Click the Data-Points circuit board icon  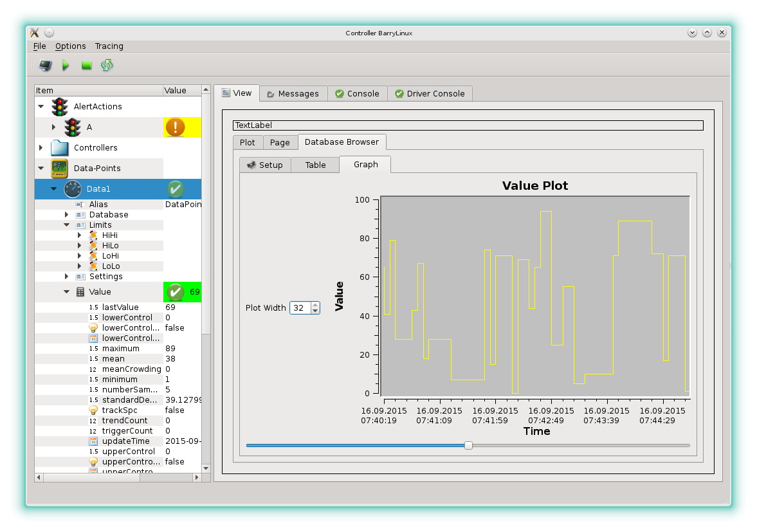(59, 169)
